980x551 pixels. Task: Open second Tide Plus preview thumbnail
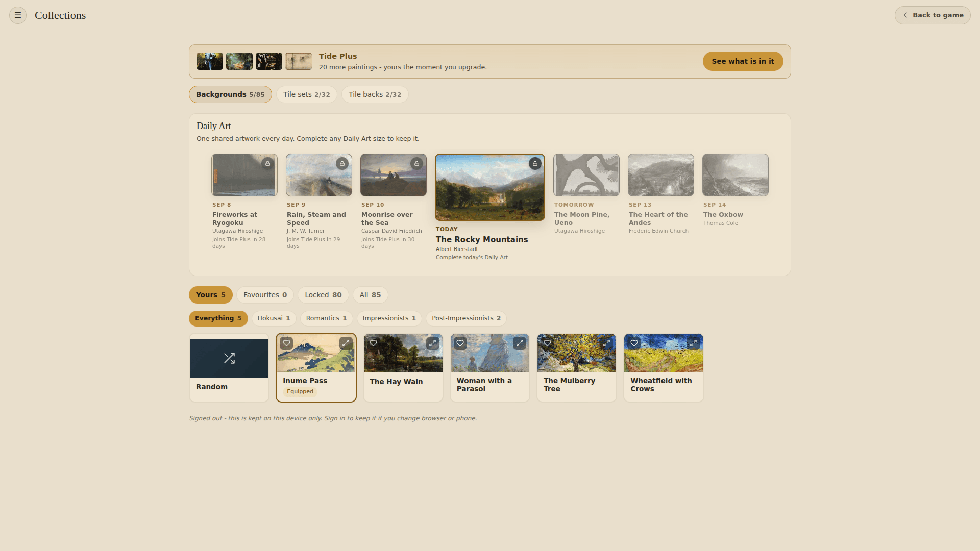(x=239, y=61)
